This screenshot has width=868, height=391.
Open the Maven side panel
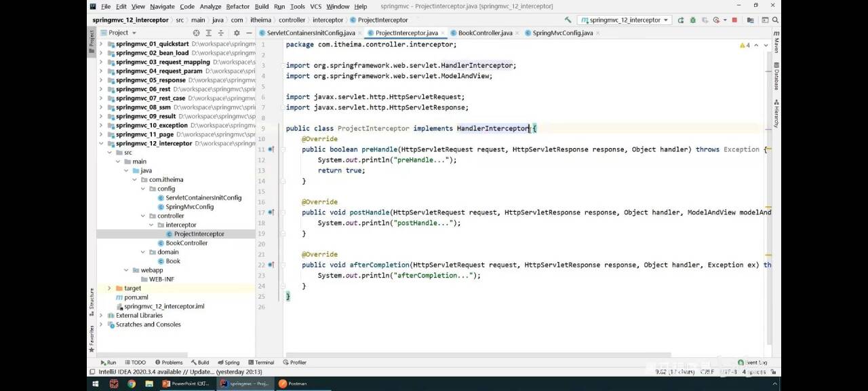point(776,42)
